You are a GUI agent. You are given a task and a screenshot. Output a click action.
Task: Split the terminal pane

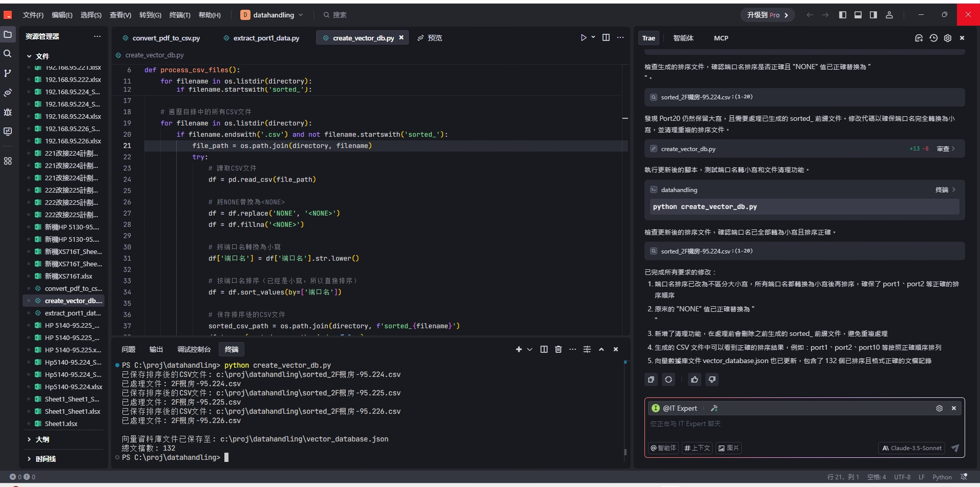click(544, 349)
